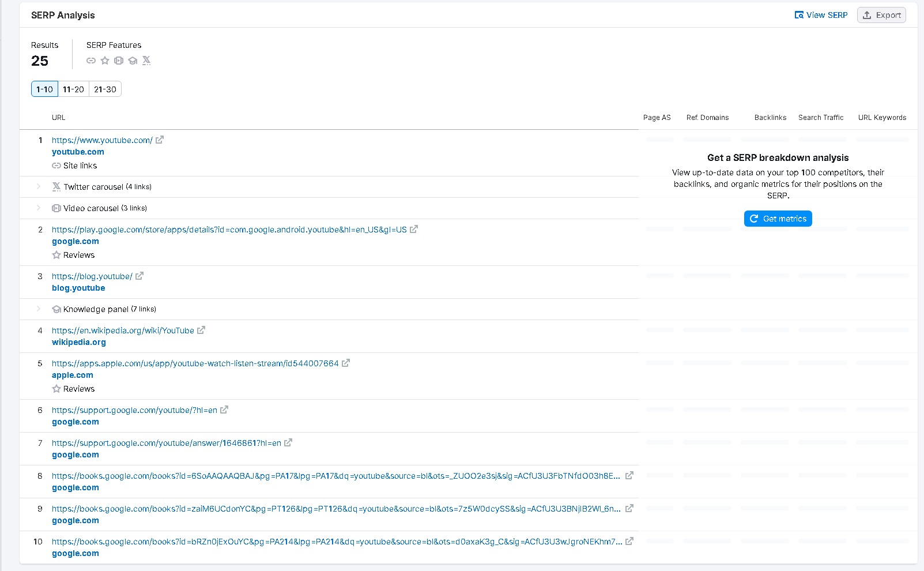Image resolution: width=924 pixels, height=571 pixels.
Task: Open blog.youtube external link icon
Action: [x=139, y=276]
